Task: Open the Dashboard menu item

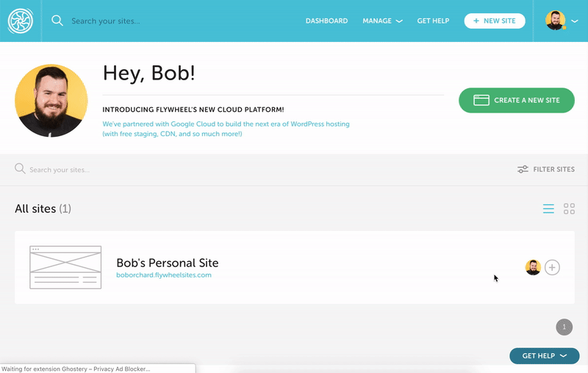Action: click(x=326, y=21)
